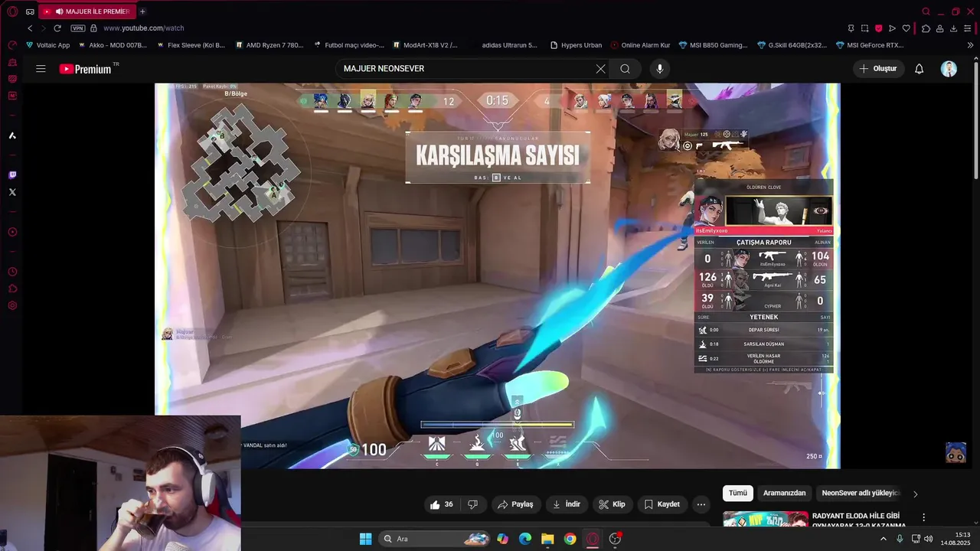Click the Paylaş share button
Image resolution: width=980 pixels, height=551 pixels.
(x=515, y=504)
